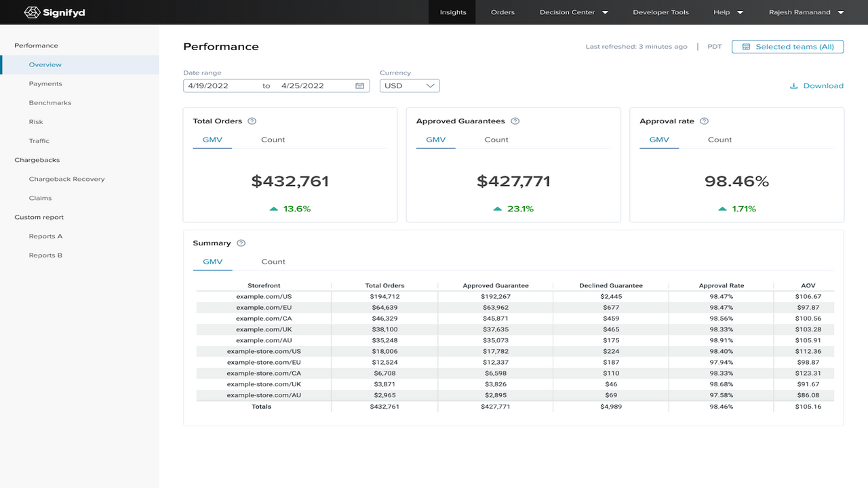Open the Orders menu item
868x488 pixels.
502,12
